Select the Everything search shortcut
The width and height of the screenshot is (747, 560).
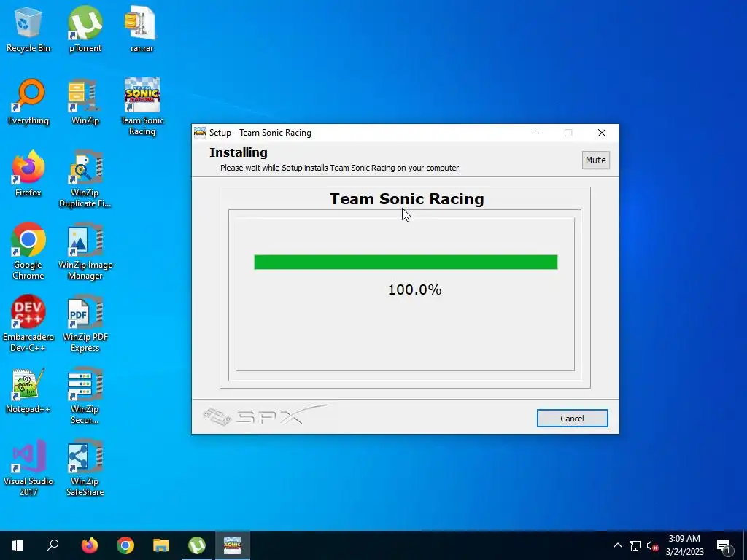pyautogui.click(x=28, y=102)
